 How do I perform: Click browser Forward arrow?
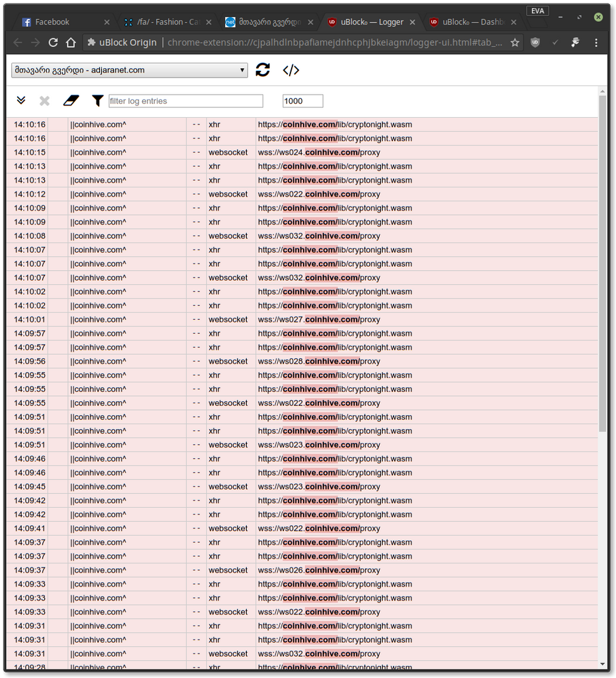coord(36,42)
